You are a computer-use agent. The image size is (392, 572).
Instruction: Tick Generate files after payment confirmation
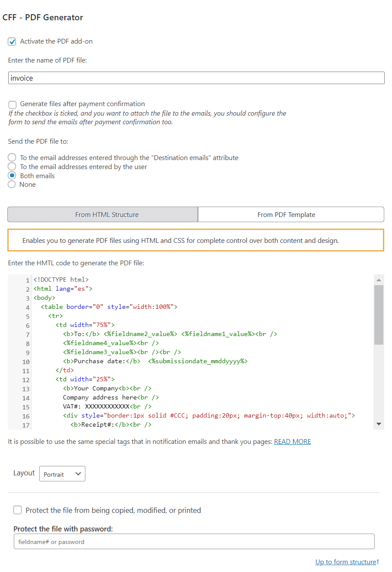[13, 104]
